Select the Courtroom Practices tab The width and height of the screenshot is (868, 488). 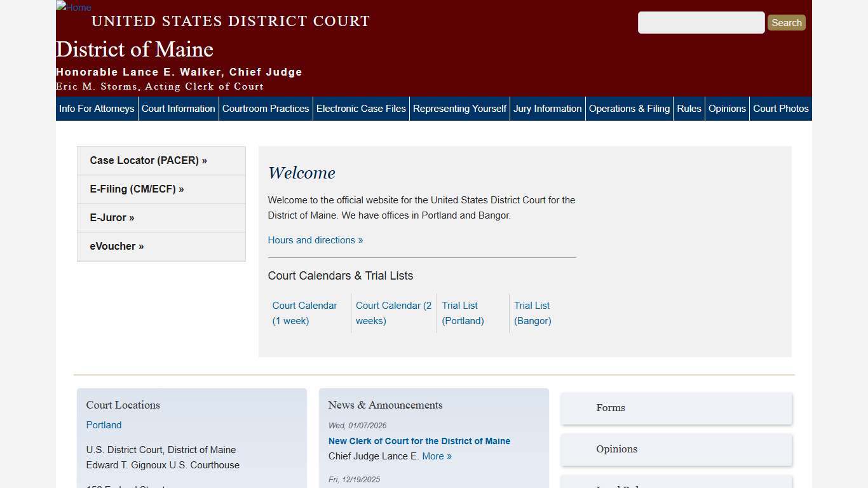point(266,109)
